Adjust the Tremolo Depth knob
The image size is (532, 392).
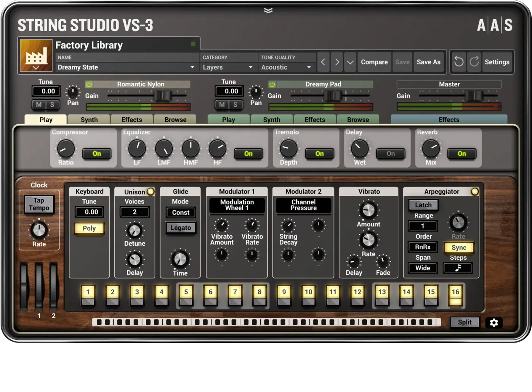tap(289, 149)
